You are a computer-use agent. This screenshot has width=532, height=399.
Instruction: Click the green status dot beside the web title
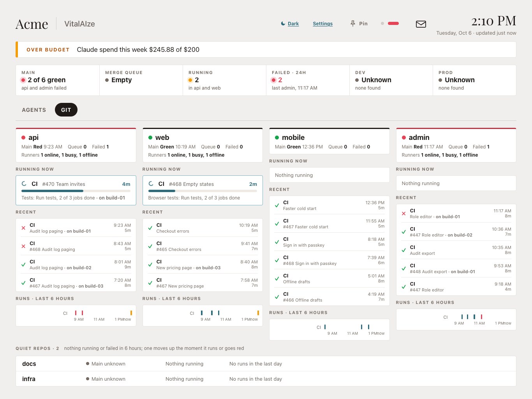[x=150, y=138]
